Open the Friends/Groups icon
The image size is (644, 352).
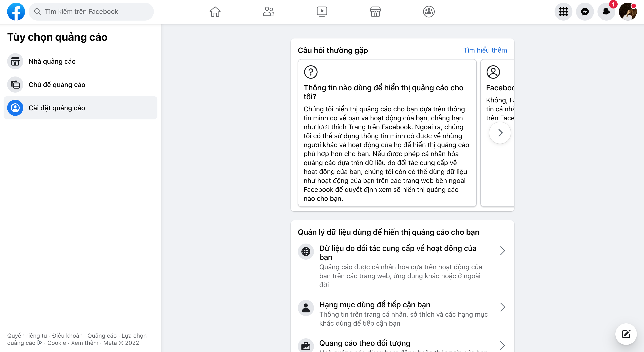tap(268, 11)
